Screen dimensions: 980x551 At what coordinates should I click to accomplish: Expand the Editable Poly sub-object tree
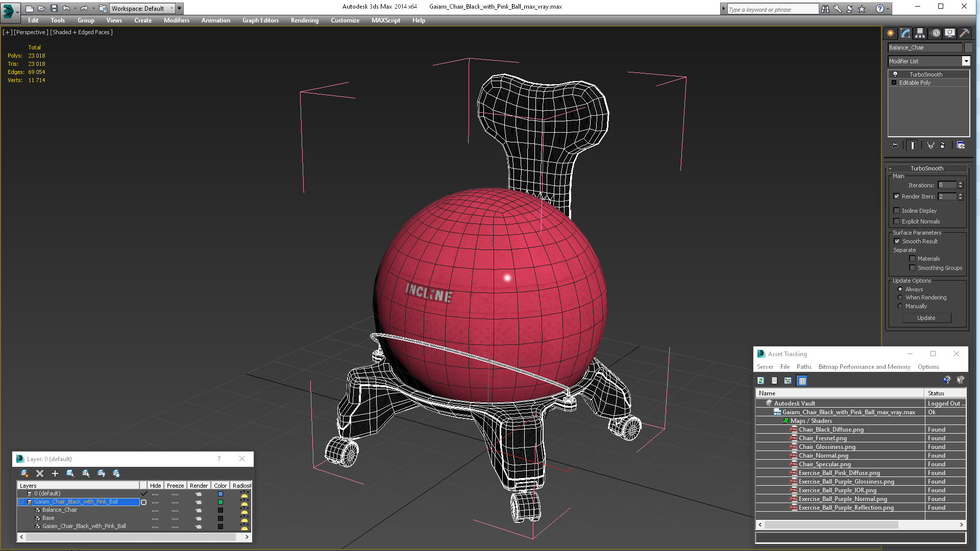click(894, 83)
